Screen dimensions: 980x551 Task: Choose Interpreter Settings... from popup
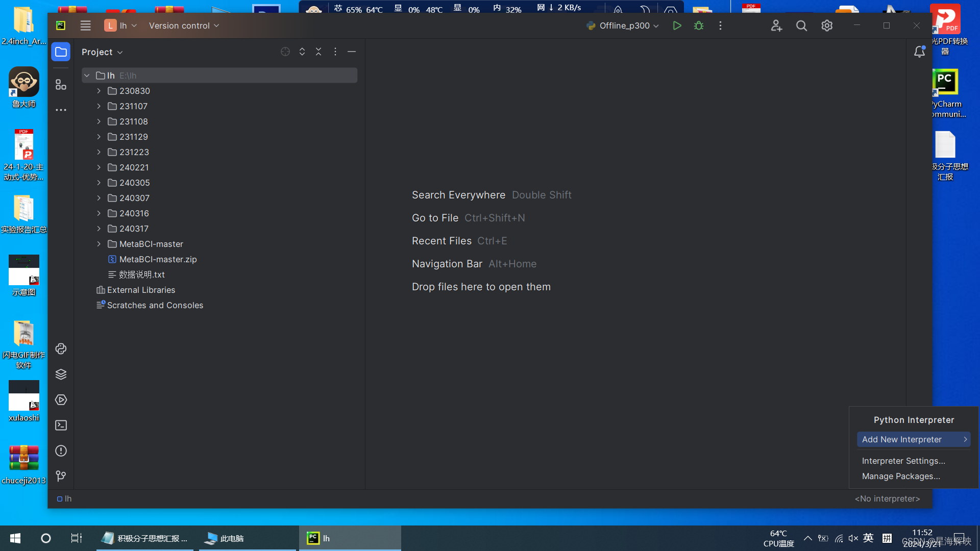pos(903,461)
